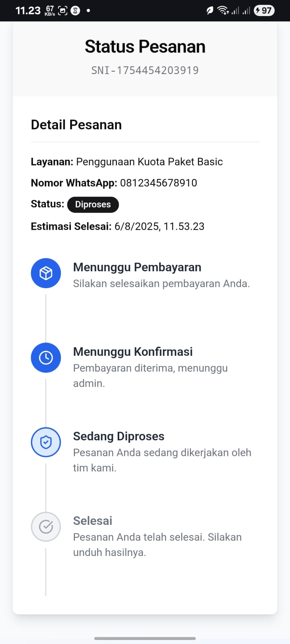Viewport: 290px width, 644px height.
Task: Tap the box icon for Menunggu Pembayaran
Action: click(46, 273)
